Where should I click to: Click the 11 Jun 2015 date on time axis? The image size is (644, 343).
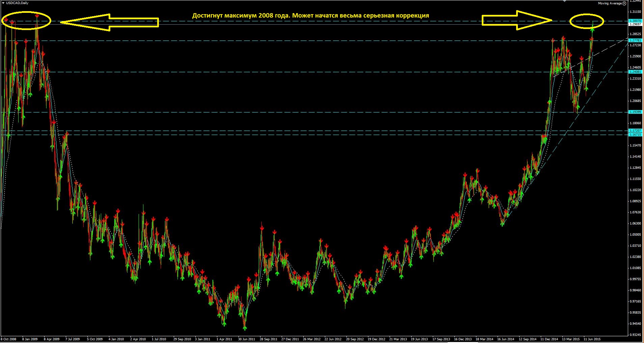(x=592, y=339)
